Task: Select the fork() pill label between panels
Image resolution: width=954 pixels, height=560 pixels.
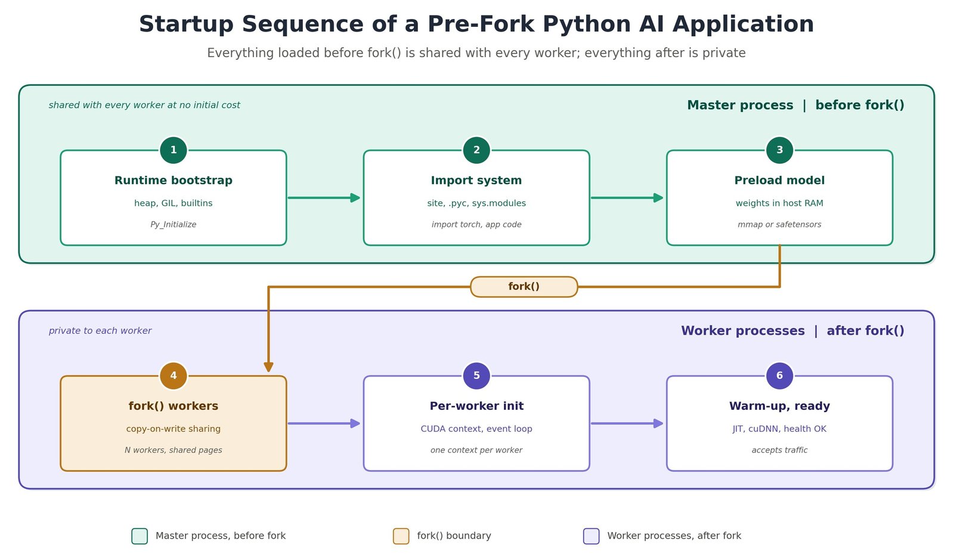Action: coord(524,287)
